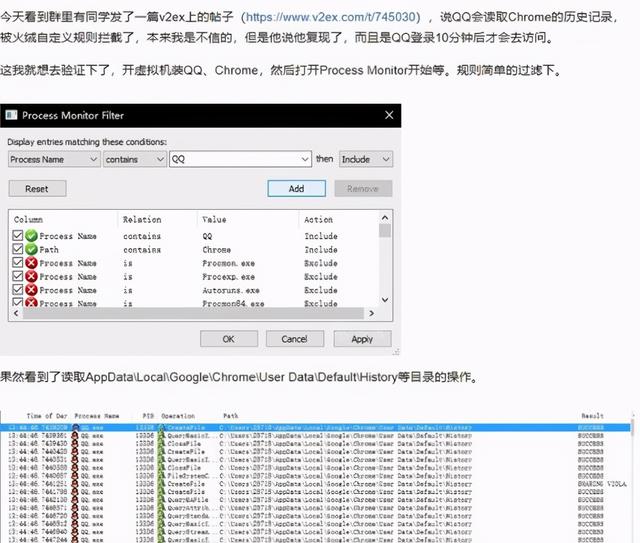
Task: Open the Include action dropdown
Action: [366, 159]
